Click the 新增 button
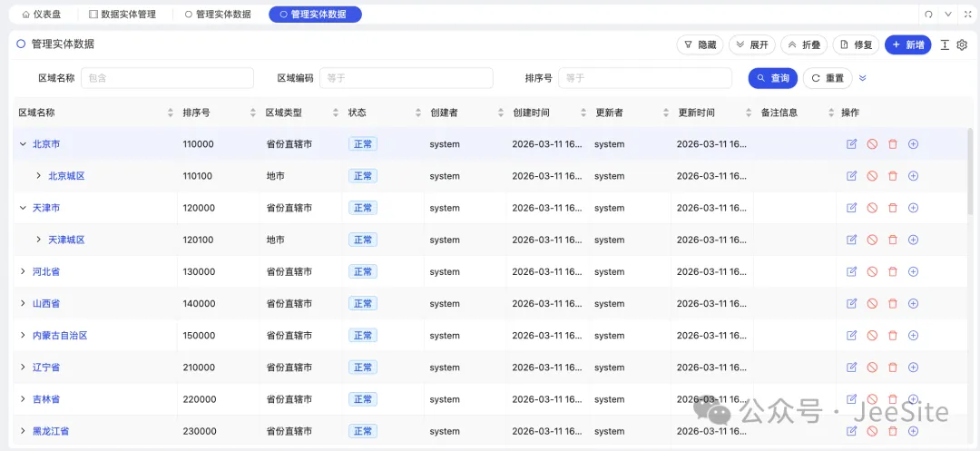980x451 pixels. (907, 44)
